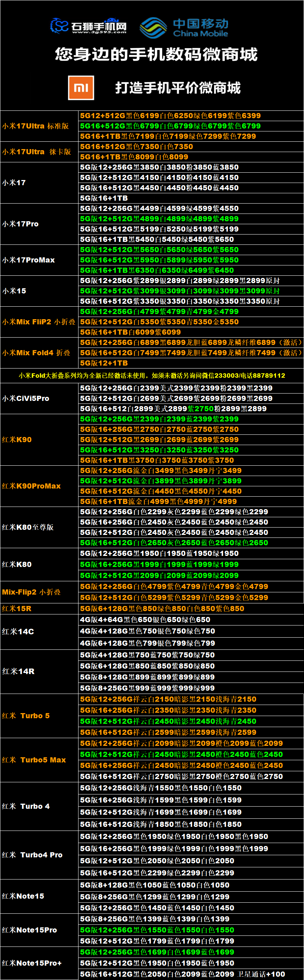Click the 中国移动 China Mobile text
The image size is (304, 980).
point(201,28)
